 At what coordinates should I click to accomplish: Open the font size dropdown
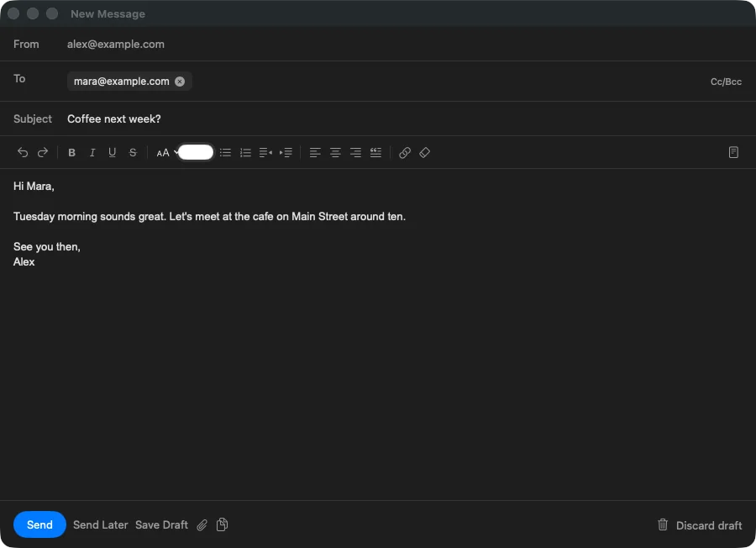tap(167, 152)
